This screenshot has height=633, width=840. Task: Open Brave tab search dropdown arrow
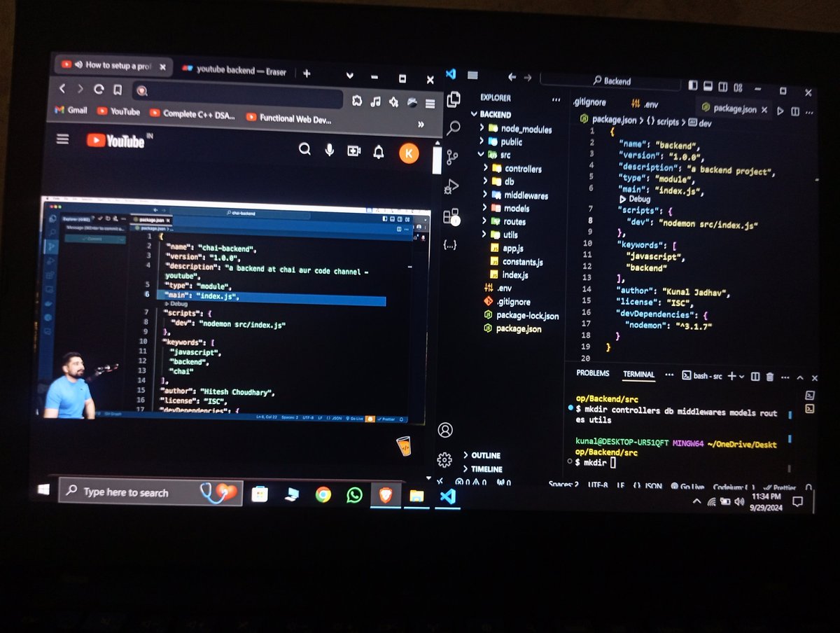point(349,76)
